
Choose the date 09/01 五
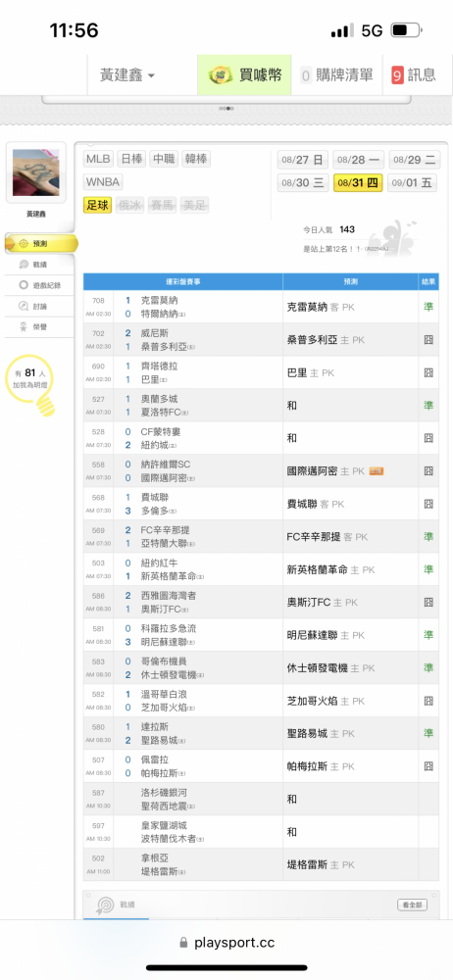(414, 183)
